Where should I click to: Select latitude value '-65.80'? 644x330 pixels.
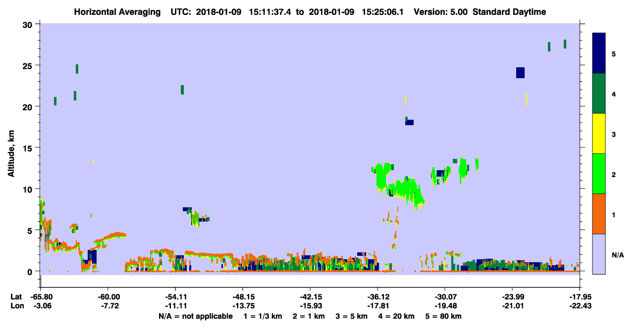pos(42,297)
